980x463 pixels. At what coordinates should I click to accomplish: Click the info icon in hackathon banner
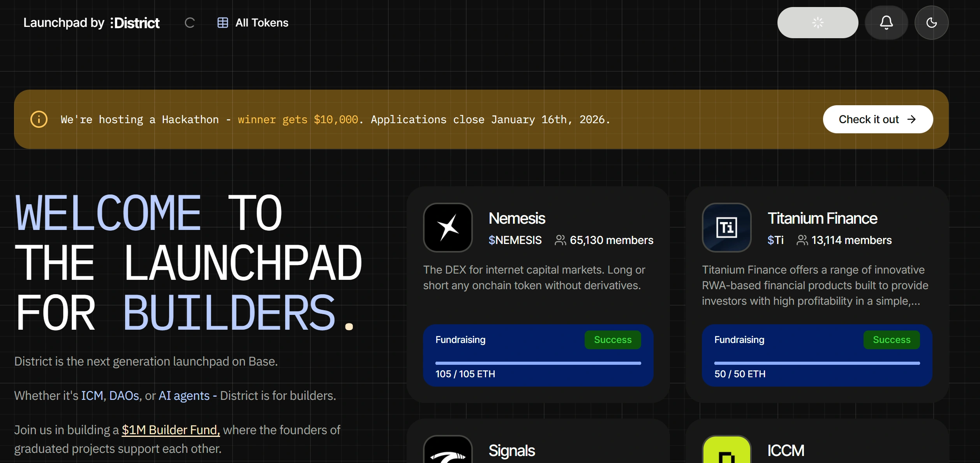39,119
